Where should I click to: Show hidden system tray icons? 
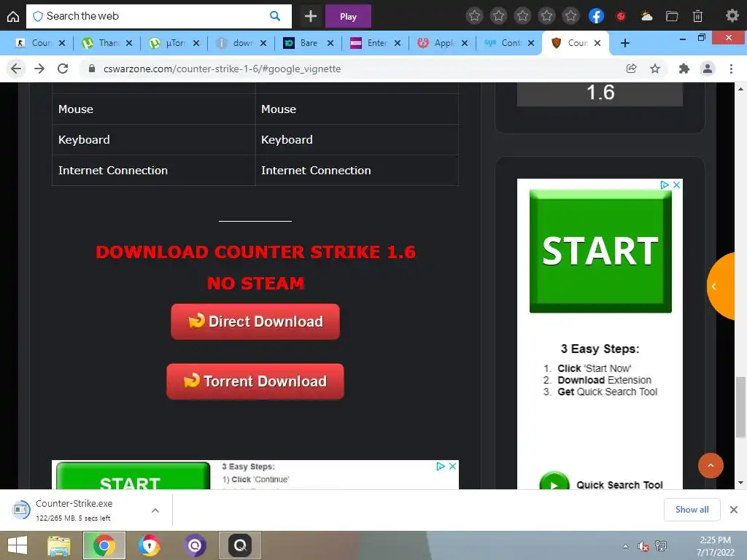[625, 546]
